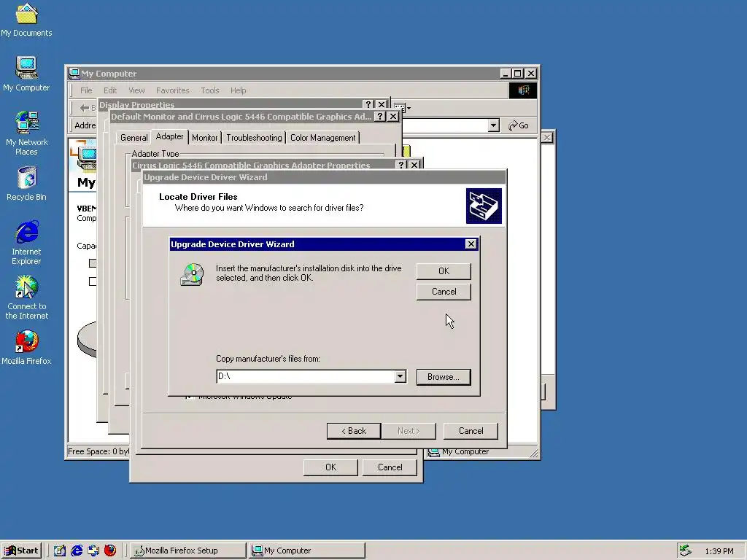Close the Cirrus Logic adapter properties dialog
This screenshot has width=747, height=560.
click(414, 165)
